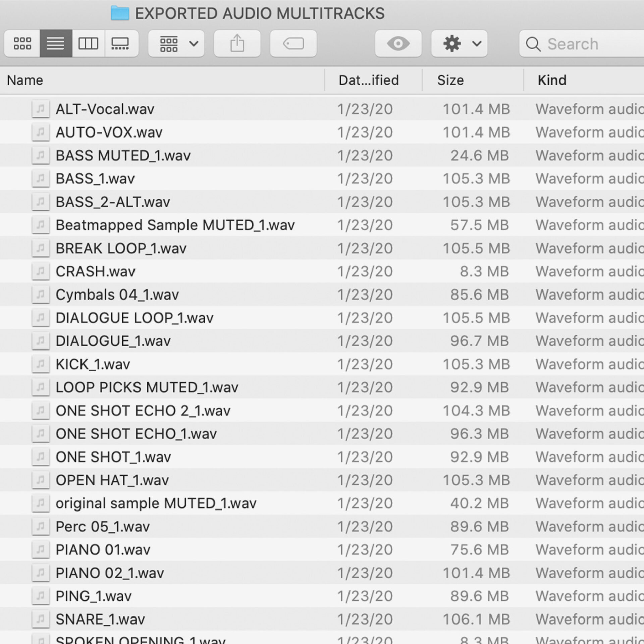
Task: Sort files by the Kind column
Action: [x=551, y=80]
